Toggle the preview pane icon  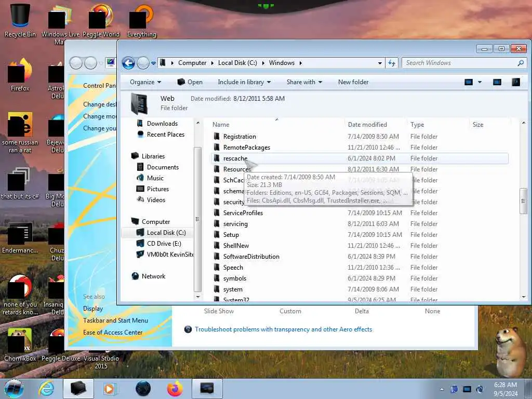click(x=497, y=82)
